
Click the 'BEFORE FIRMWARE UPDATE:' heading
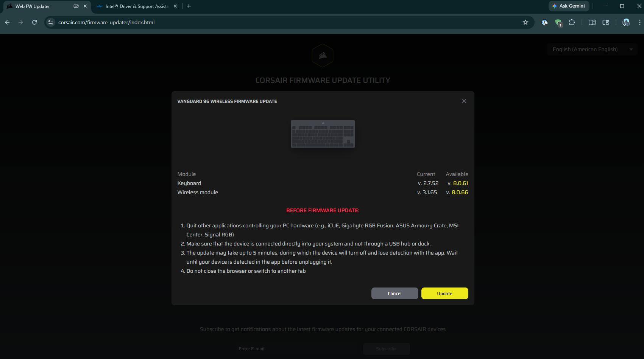coord(323,210)
